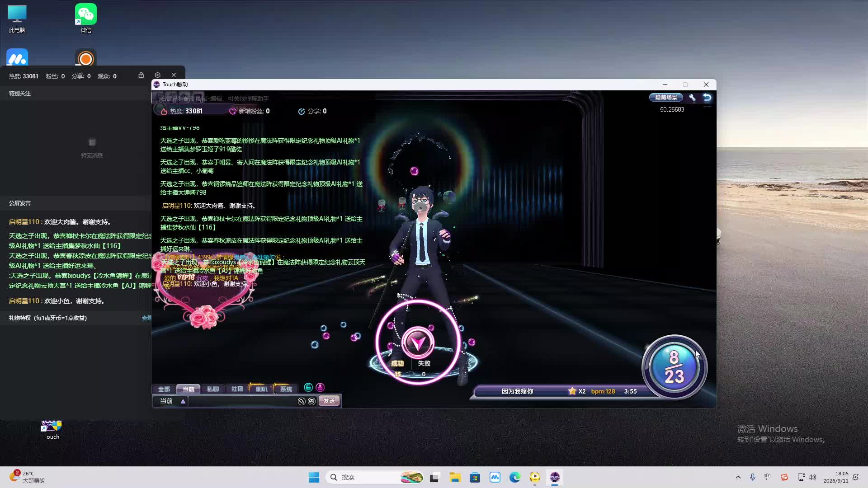Click the 8/23 round counter orb
Screen dimensions: 868x488
(674, 367)
